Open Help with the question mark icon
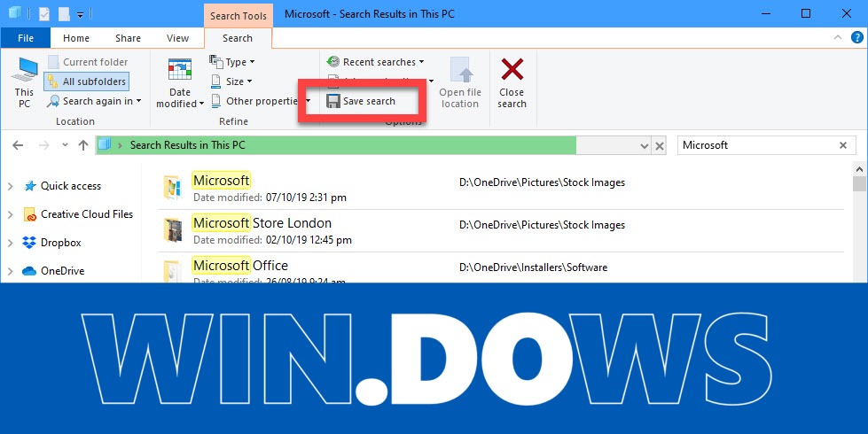Viewport: 868px width, 434px height. click(857, 37)
